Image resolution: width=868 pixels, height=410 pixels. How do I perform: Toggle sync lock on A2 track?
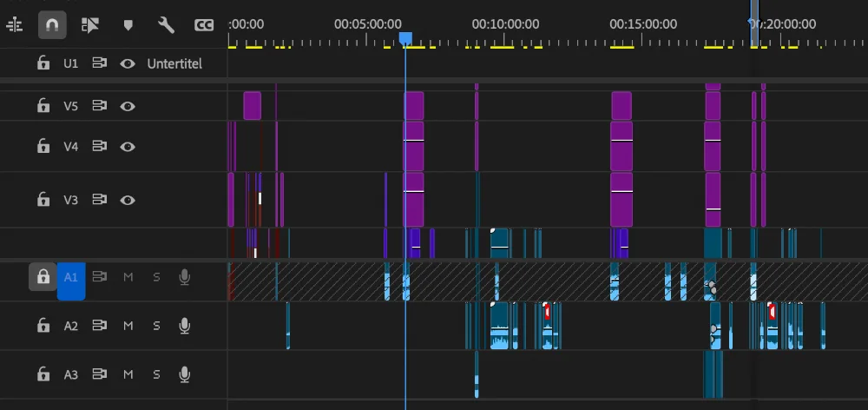tap(100, 325)
